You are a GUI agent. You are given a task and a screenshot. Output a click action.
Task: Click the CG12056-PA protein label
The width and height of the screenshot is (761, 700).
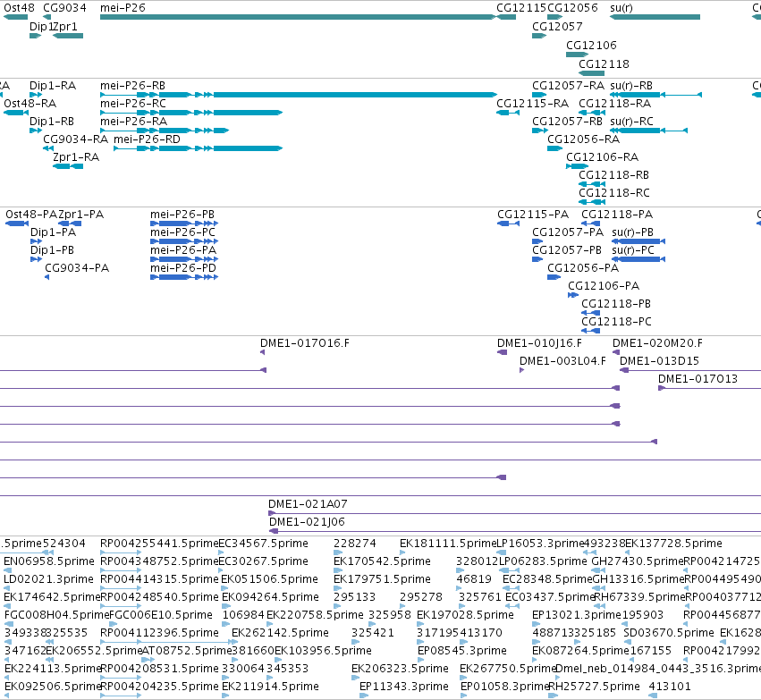coord(583,268)
